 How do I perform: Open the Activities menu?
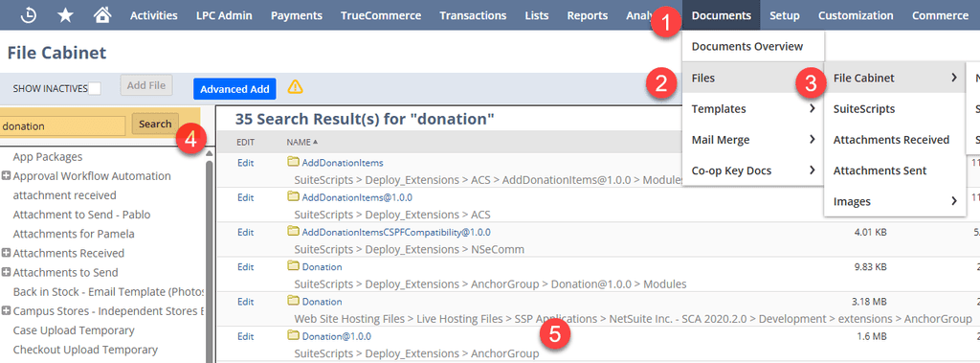(154, 15)
